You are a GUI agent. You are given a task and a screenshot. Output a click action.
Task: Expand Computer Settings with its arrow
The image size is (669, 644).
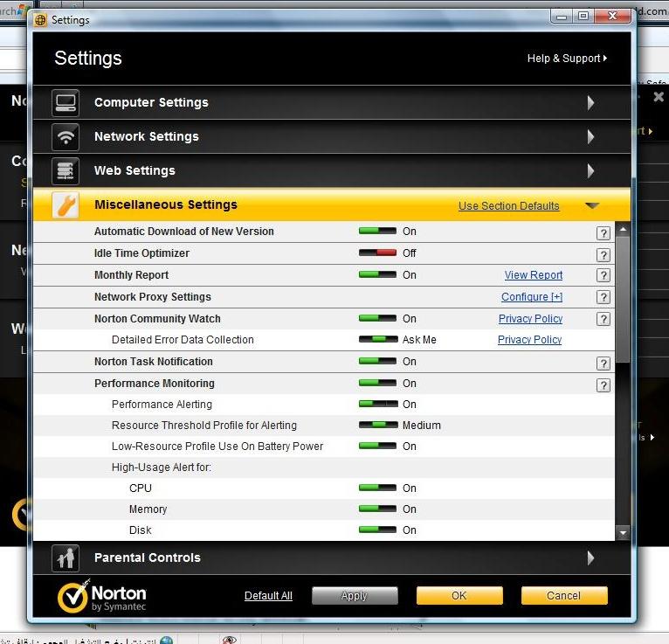[x=591, y=102]
